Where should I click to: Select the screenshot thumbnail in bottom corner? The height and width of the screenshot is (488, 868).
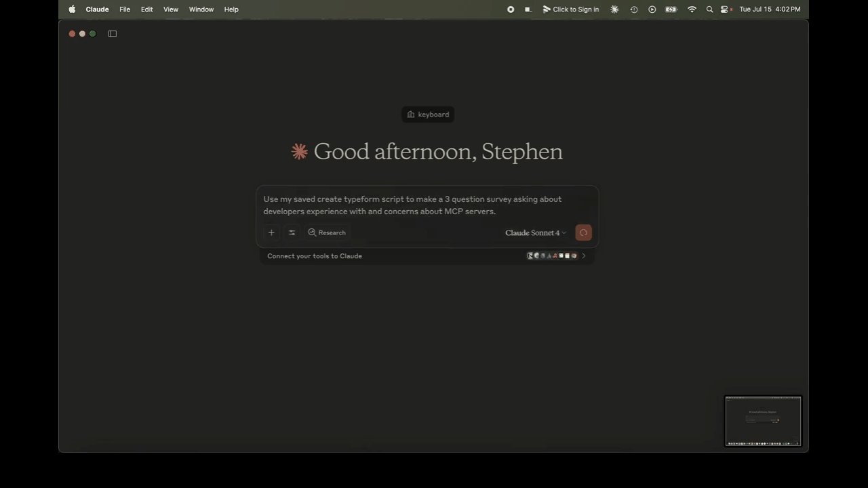click(x=763, y=420)
